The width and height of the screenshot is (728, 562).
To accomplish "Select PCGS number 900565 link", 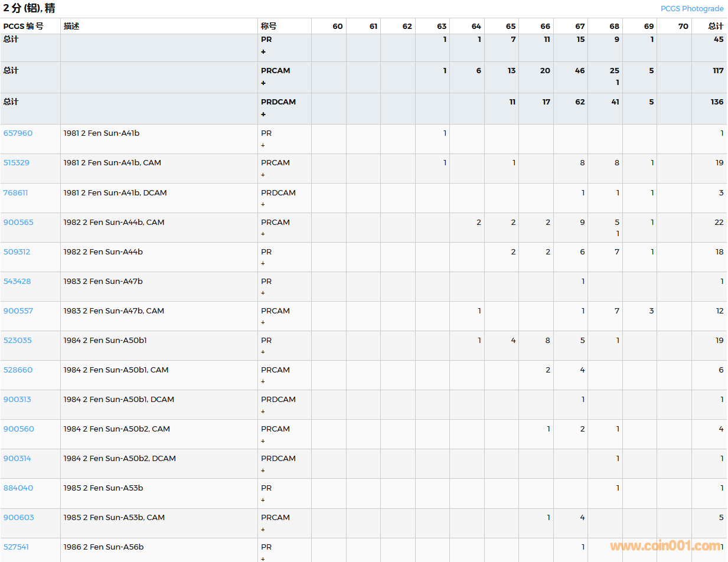I will 18,223.
